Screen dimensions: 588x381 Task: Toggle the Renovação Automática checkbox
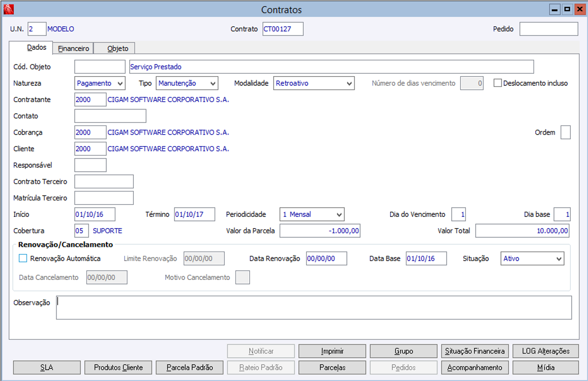pos(23,259)
